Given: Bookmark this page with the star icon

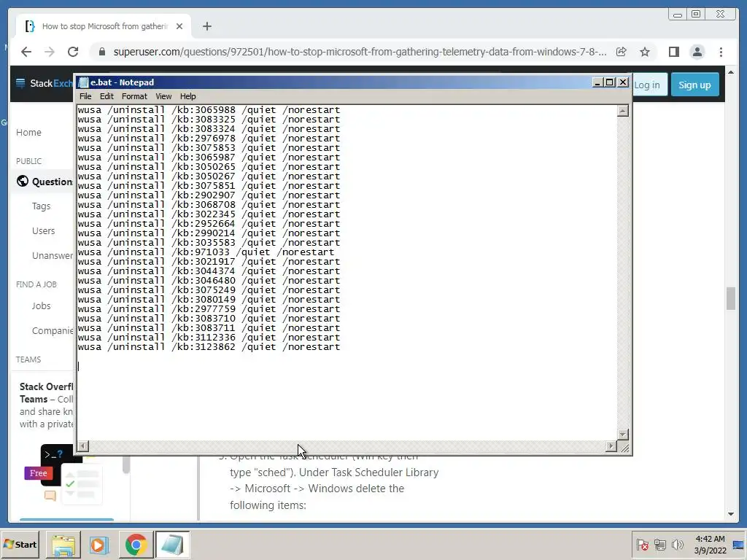Looking at the screenshot, I should [645, 52].
